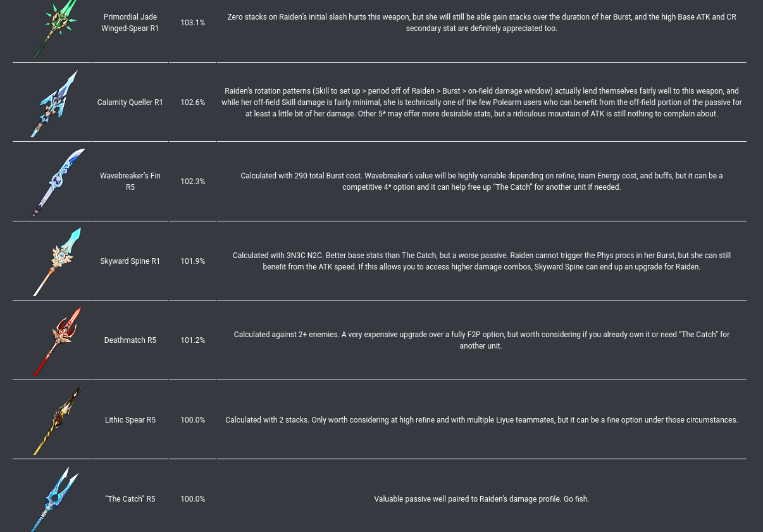Click the Deathmatch description about 2+ enemies
This screenshot has height=532, width=763.
481,340
